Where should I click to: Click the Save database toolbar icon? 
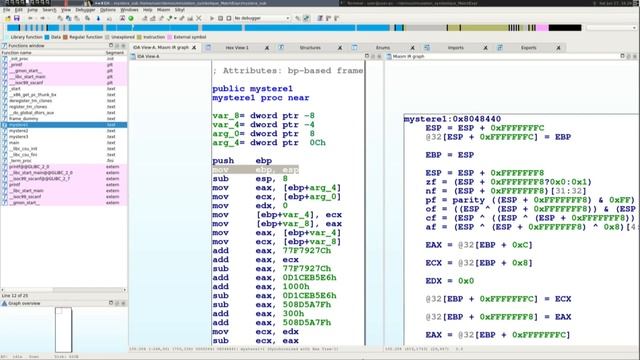pos(17,18)
